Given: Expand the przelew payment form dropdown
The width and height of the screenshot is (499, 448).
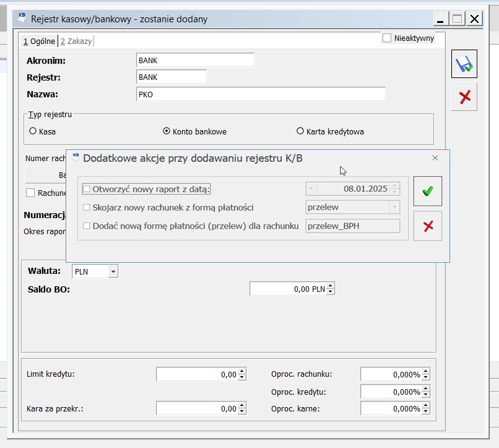Looking at the screenshot, I should tap(393, 208).
